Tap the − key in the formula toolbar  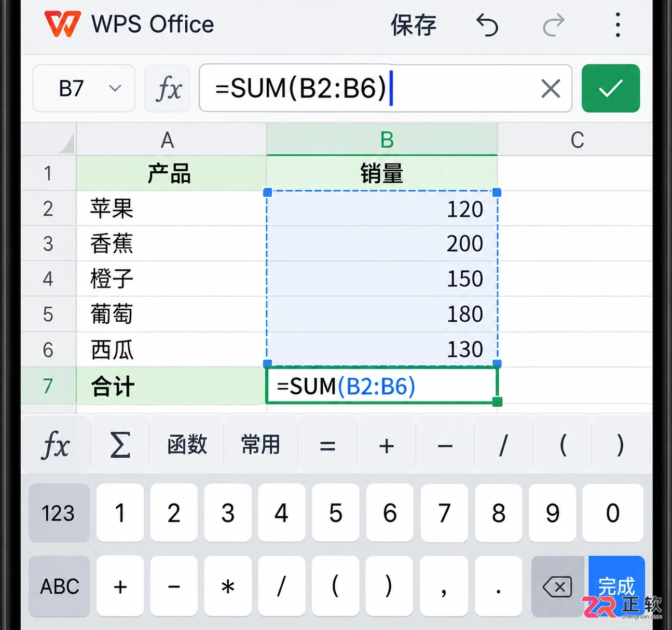click(445, 445)
